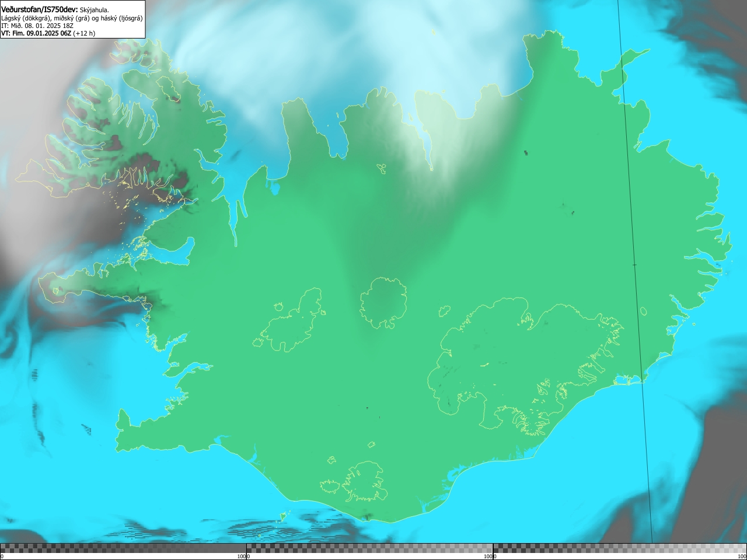Click the light grey high-cloud scale bar

pyautogui.click(x=620, y=548)
